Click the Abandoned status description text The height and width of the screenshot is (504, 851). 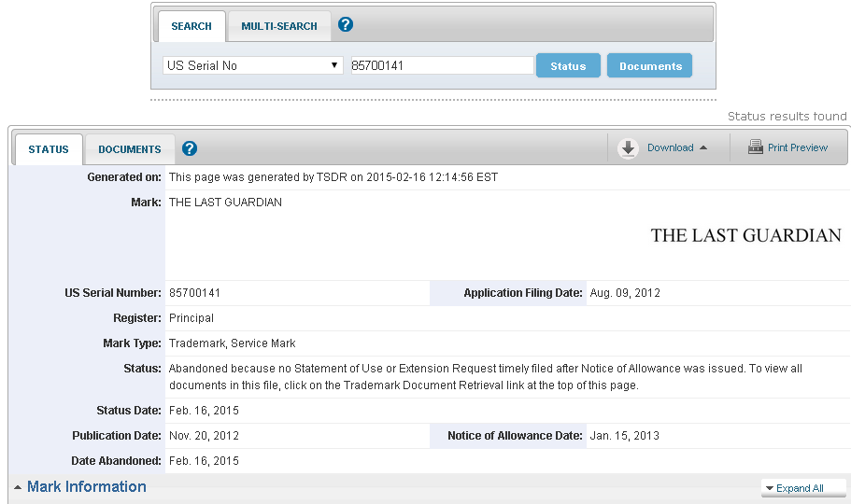[x=485, y=377]
